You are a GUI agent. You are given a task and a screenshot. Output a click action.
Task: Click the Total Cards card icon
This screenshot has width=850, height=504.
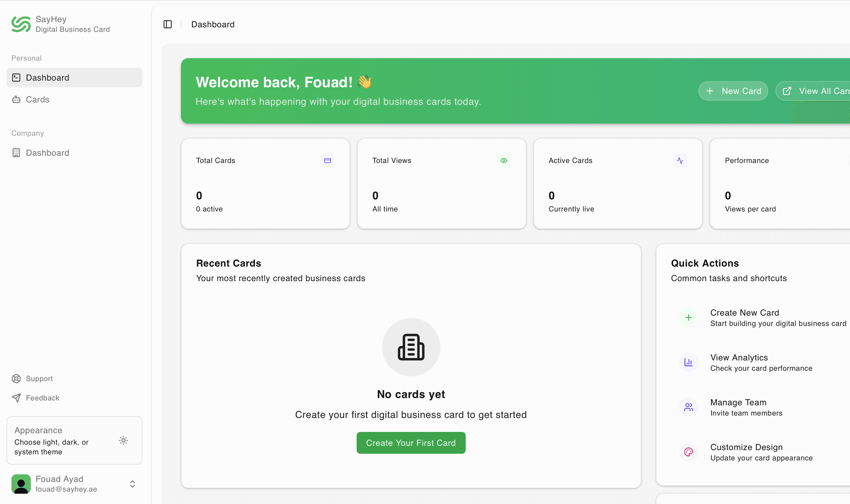coord(327,160)
